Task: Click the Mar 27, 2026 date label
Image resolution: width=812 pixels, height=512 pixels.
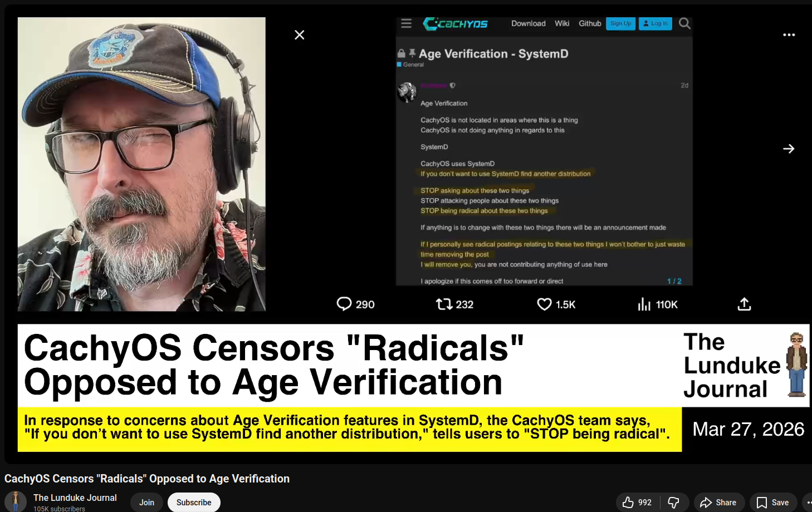Action: click(749, 429)
